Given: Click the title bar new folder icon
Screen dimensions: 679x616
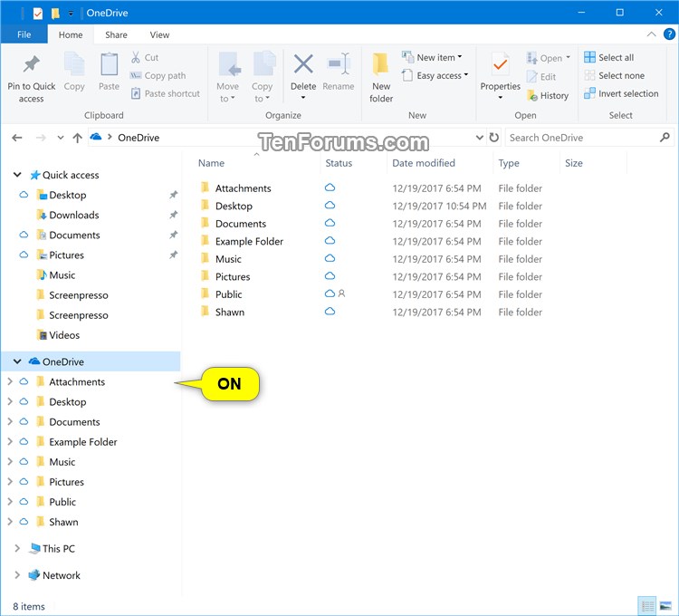Looking at the screenshot, I should [55, 14].
